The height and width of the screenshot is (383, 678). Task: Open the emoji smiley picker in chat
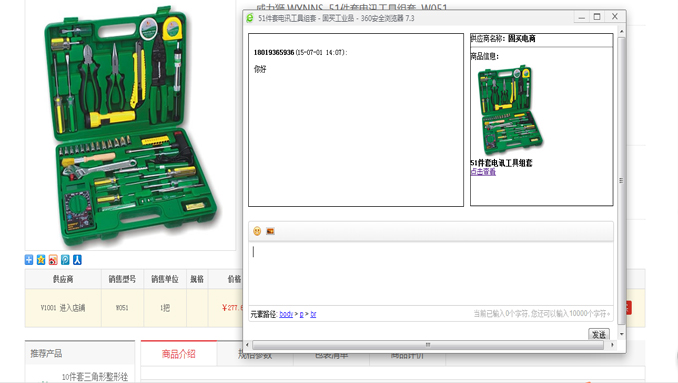point(257,231)
